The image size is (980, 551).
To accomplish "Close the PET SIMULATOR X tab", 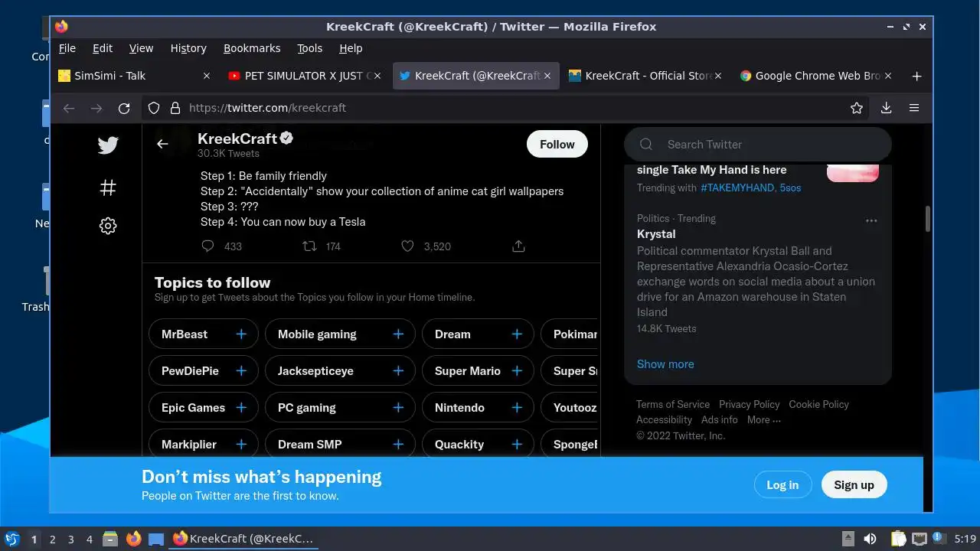I will (377, 76).
